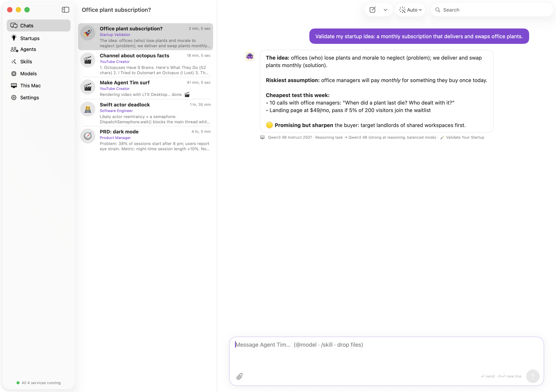
Task: Click the Auto sparkle icon
Action: click(402, 10)
